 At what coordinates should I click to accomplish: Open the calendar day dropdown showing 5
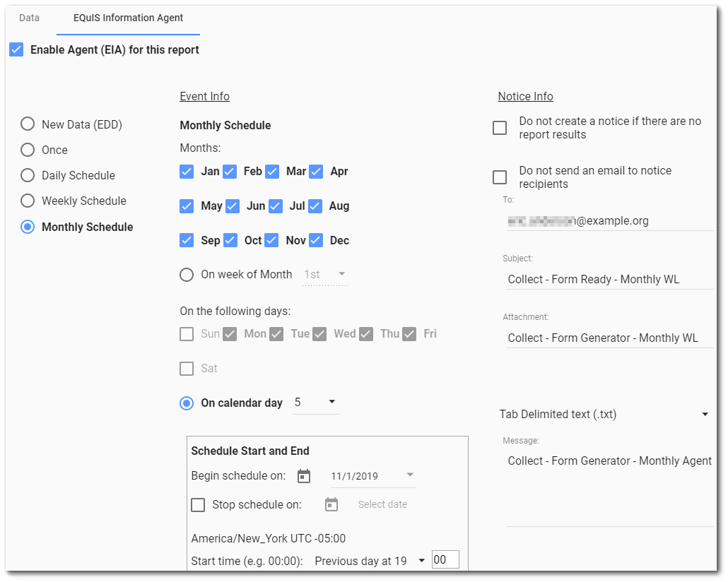332,402
